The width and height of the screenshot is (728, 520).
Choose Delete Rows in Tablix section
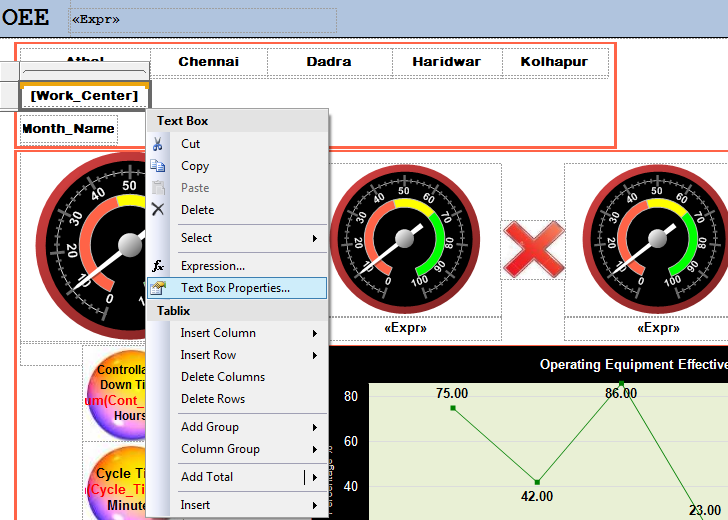coord(237,398)
